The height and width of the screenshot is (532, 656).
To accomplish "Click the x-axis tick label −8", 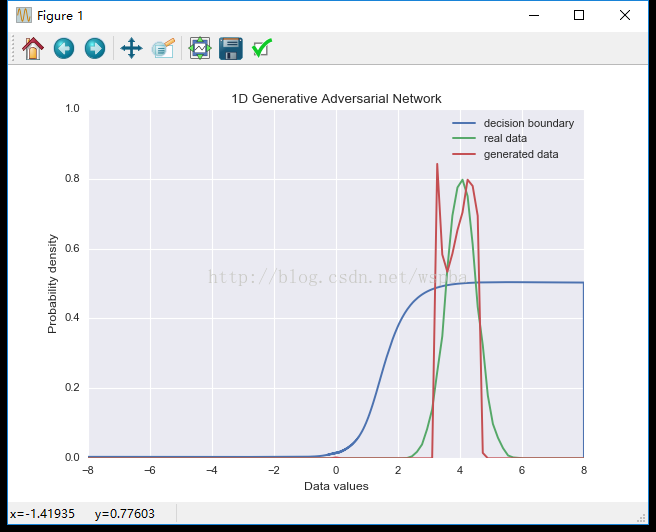I will pyautogui.click(x=88, y=471).
